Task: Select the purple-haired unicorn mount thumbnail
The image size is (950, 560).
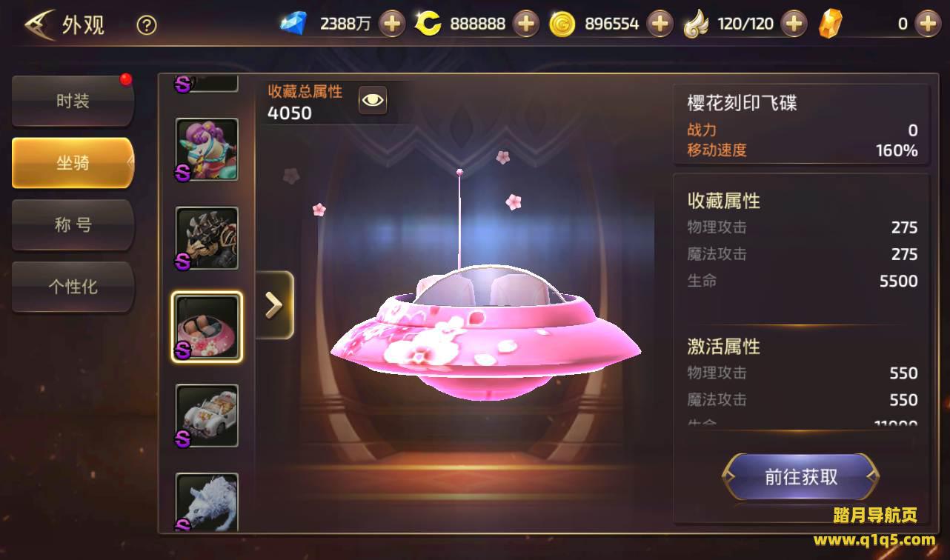Action: click(x=207, y=150)
